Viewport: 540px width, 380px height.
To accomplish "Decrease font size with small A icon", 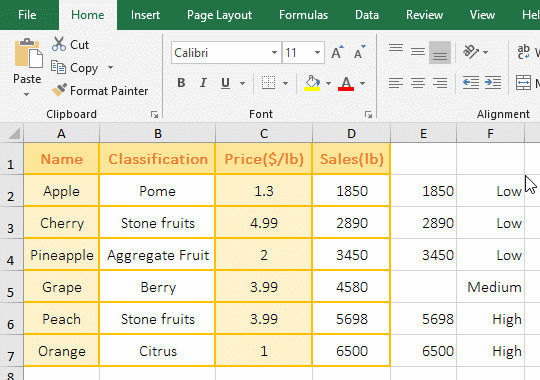I will [359, 52].
